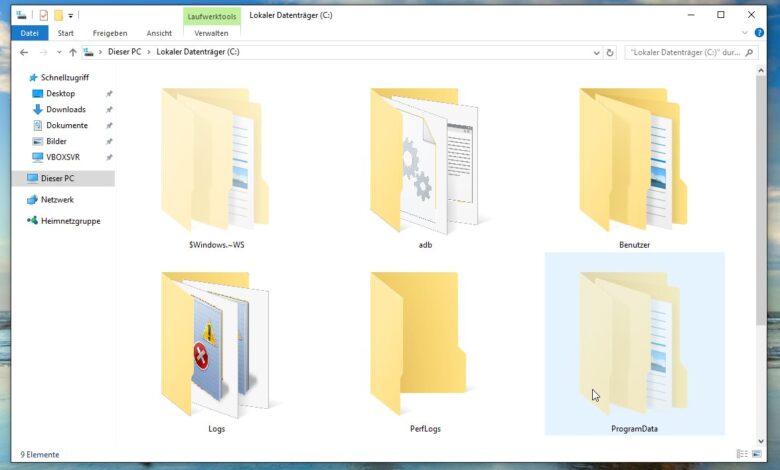
Task: Select Netzwerk in the navigation pane
Action: [x=57, y=200]
